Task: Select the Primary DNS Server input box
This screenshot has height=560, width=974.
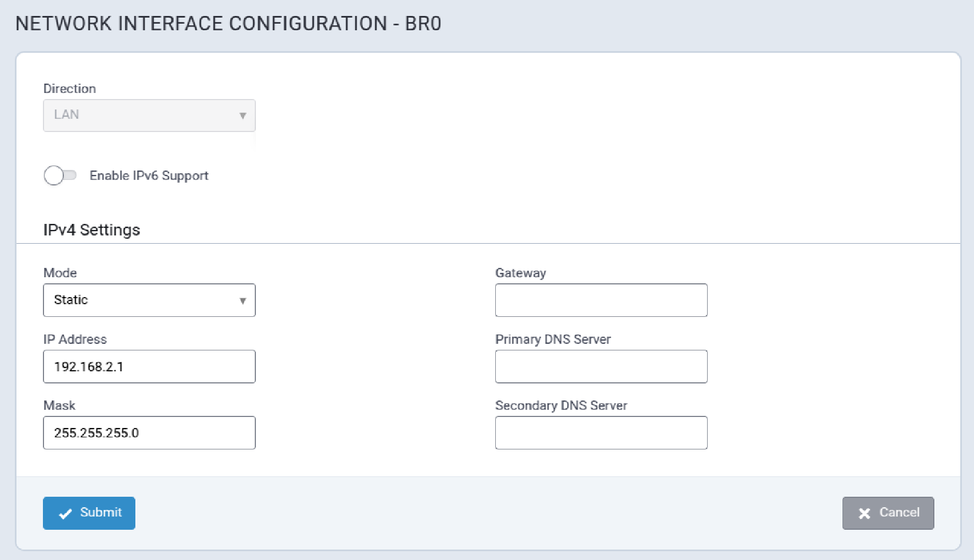Action: click(x=601, y=367)
